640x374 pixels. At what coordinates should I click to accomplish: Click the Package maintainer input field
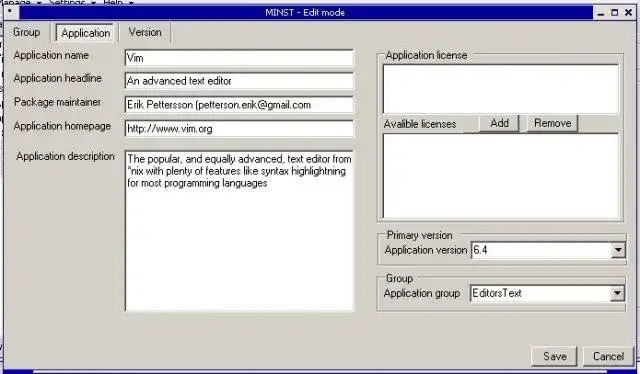pyautogui.click(x=240, y=105)
